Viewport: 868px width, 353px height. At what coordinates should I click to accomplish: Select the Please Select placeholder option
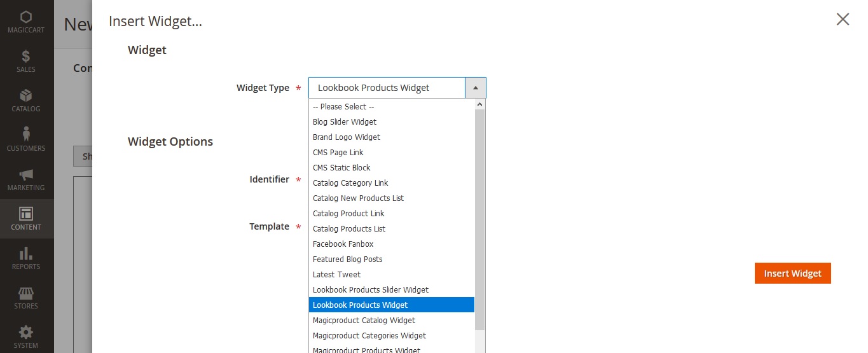tap(343, 107)
